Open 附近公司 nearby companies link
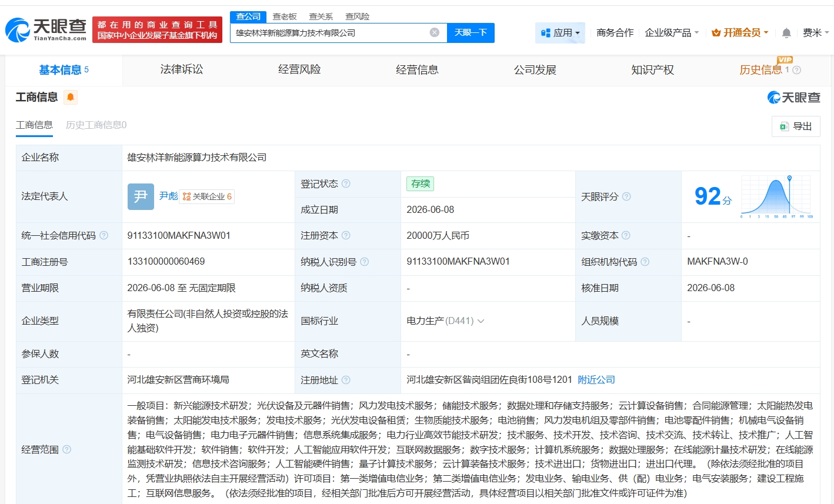The image size is (834, 504). coord(596,380)
